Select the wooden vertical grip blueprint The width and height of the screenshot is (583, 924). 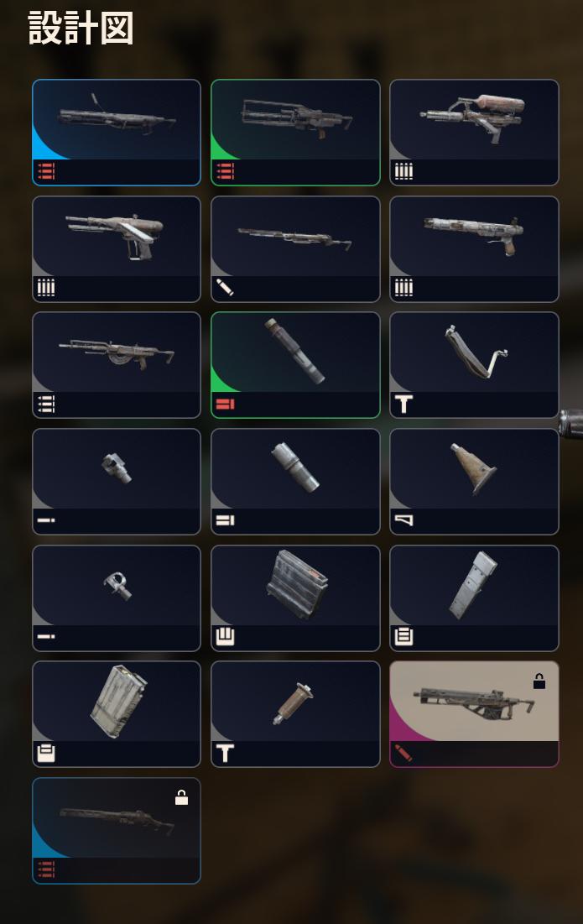pyautogui.click(x=295, y=714)
